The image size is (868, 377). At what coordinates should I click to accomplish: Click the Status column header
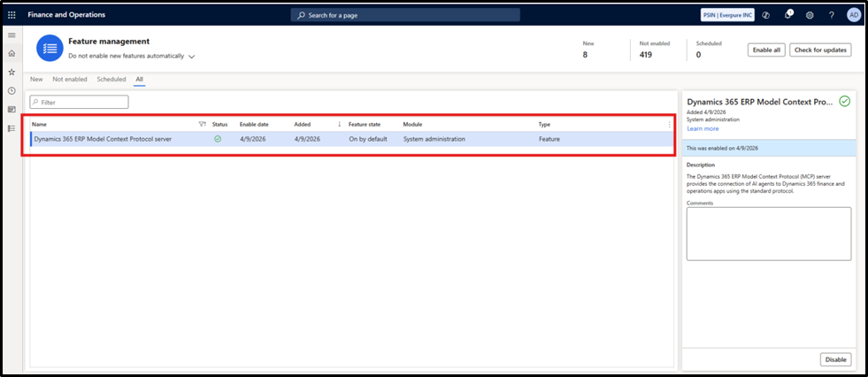(219, 125)
